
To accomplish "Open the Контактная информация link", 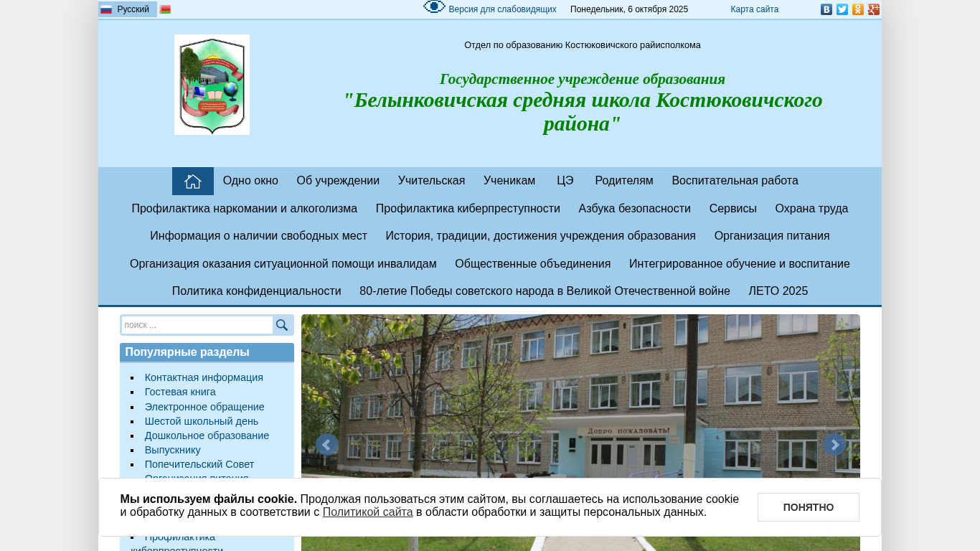I will click(204, 377).
